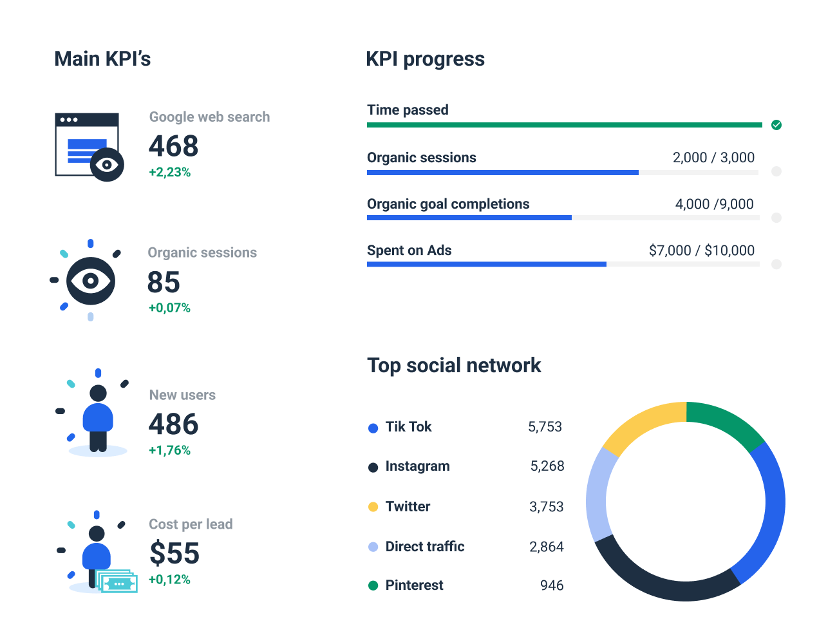Click the 5,268 Instagram count
This screenshot has height=644, width=837.
547,466
